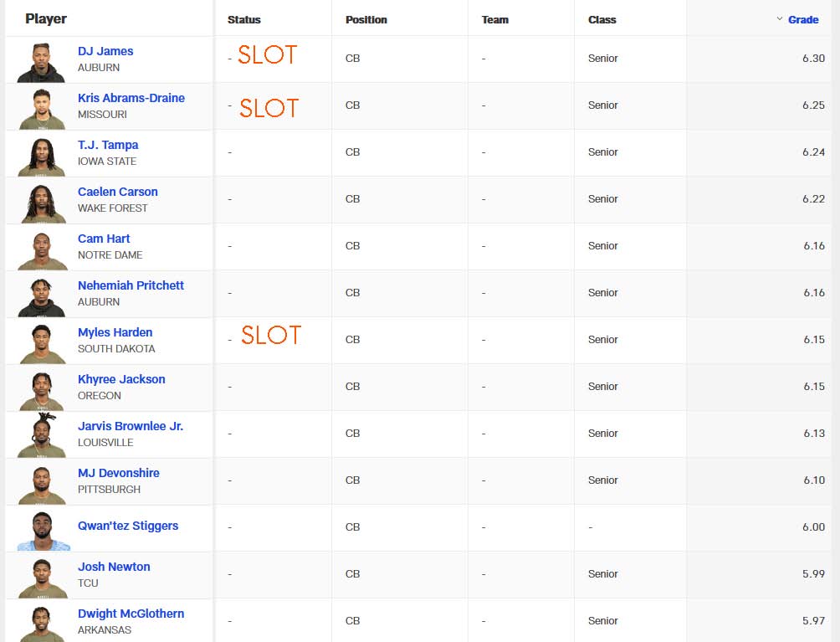Viewport: 840px width, 642px height.
Task: Click Myles Harden headshot thumbnail
Action: [x=42, y=342]
